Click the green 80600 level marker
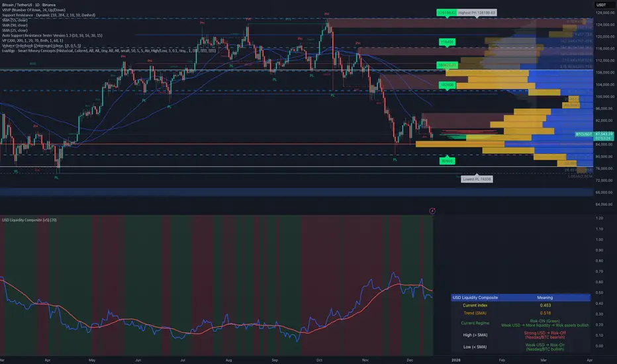The image size is (617, 364). tap(447, 160)
